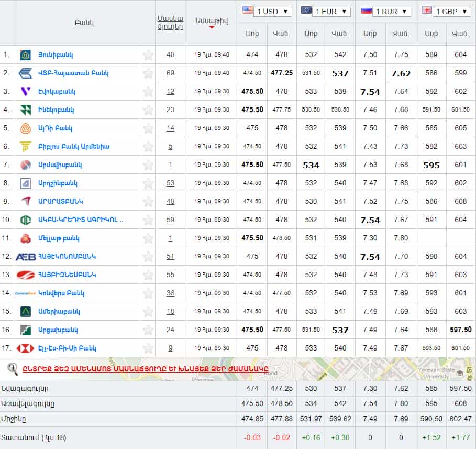The image size is (476, 449).
Task: Open the red branch-finder banner link
Action: pos(149,369)
